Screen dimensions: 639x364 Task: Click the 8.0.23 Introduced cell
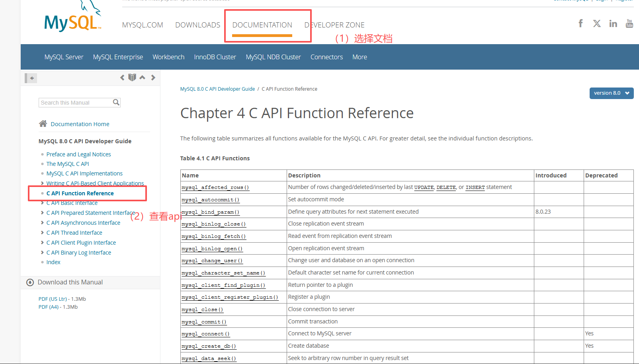coord(559,212)
